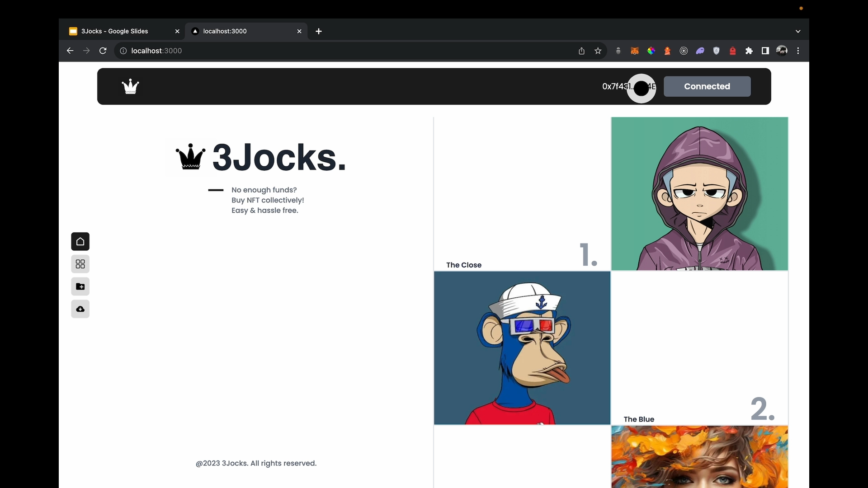
Task: Toggle the browser side panel icon
Action: tap(765, 51)
